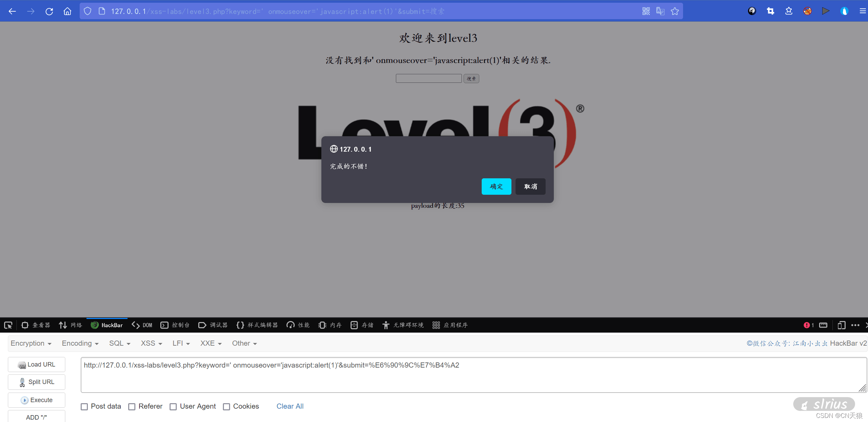Switch to the DOM devtools tab
This screenshot has height=422, width=868.
click(x=142, y=325)
